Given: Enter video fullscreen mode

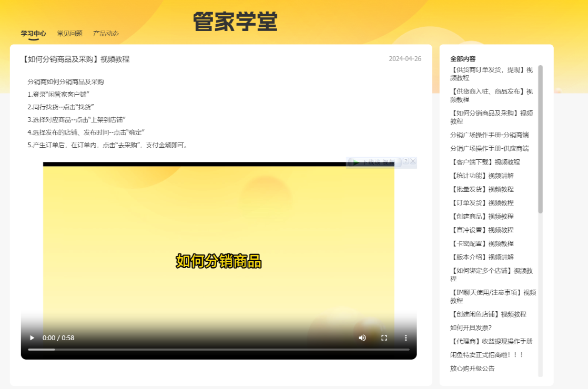Looking at the screenshot, I should point(384,337).
